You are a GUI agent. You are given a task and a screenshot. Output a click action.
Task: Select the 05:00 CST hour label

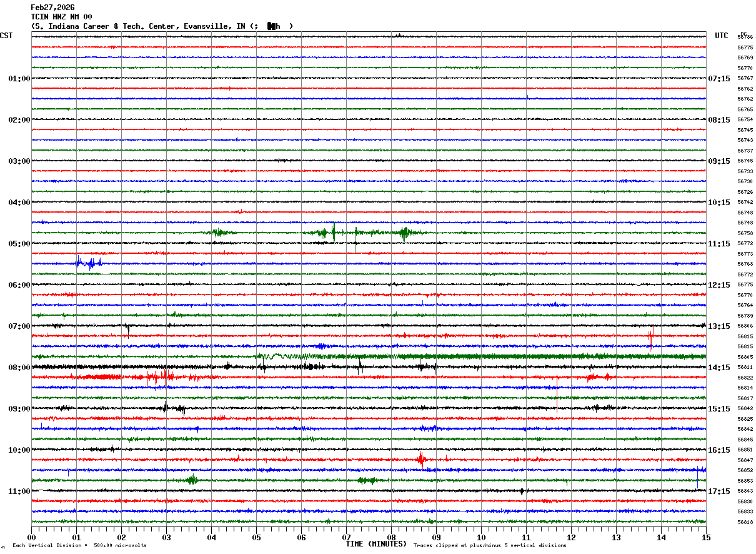pyautogui.click(x=19, y=244)
